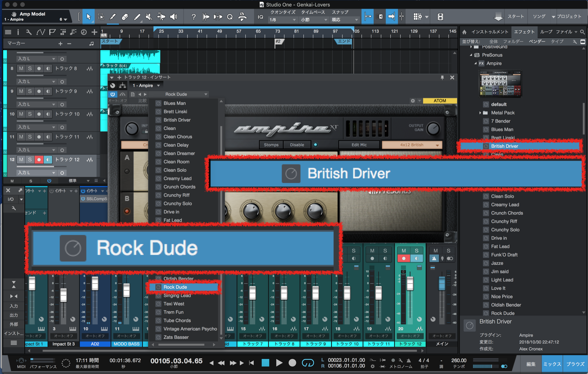This screenshot has width=588, height=374.
Task: Open the Browse view button
Action: tap(575, 364)
